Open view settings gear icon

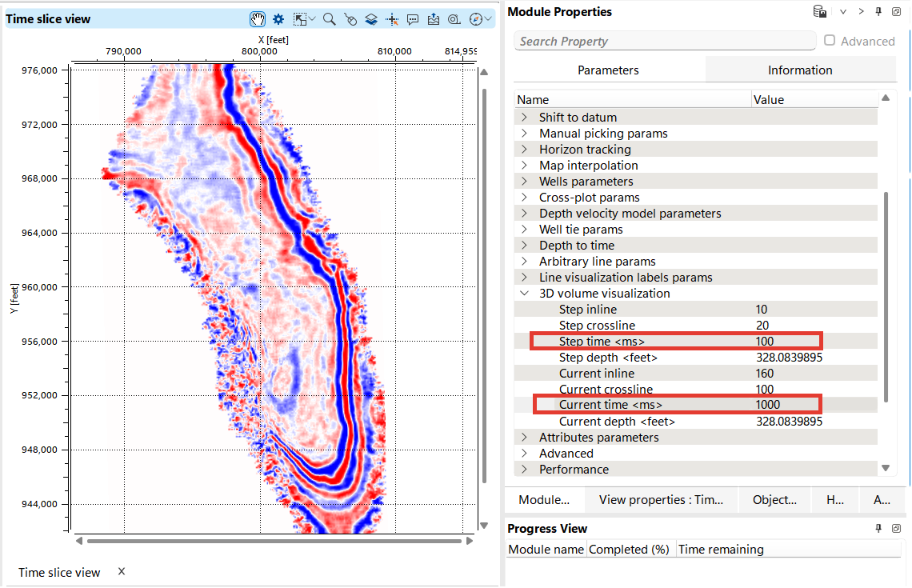[278, 18]
